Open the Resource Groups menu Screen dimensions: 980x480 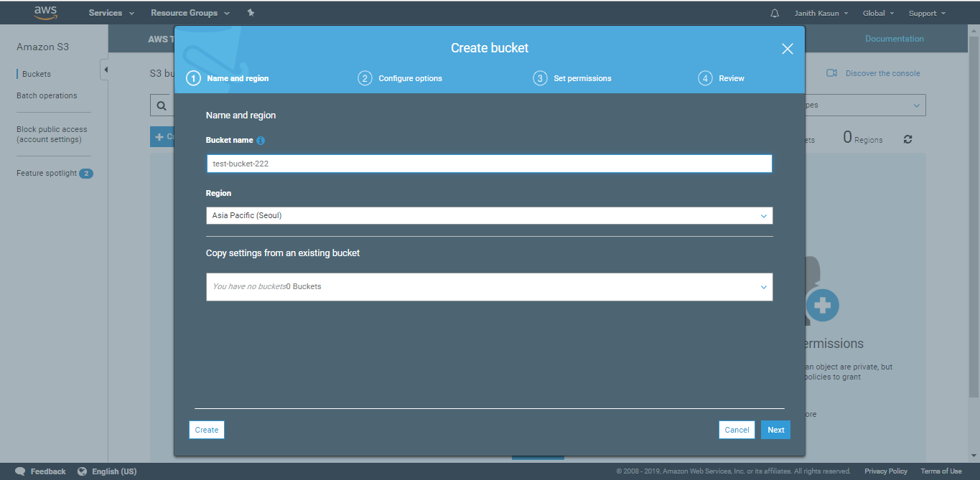[x=190, y=13]
